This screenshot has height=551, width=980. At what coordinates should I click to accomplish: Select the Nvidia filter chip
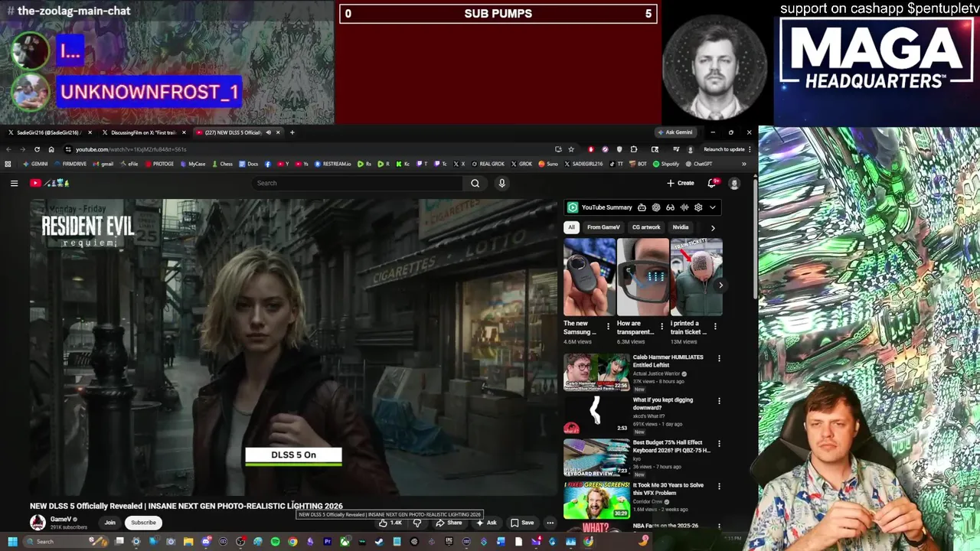(x=681, y=227)
